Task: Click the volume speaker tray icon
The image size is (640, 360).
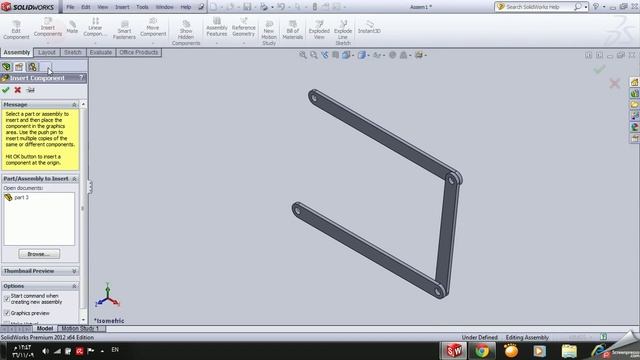Action: click(x=45, y=351)
